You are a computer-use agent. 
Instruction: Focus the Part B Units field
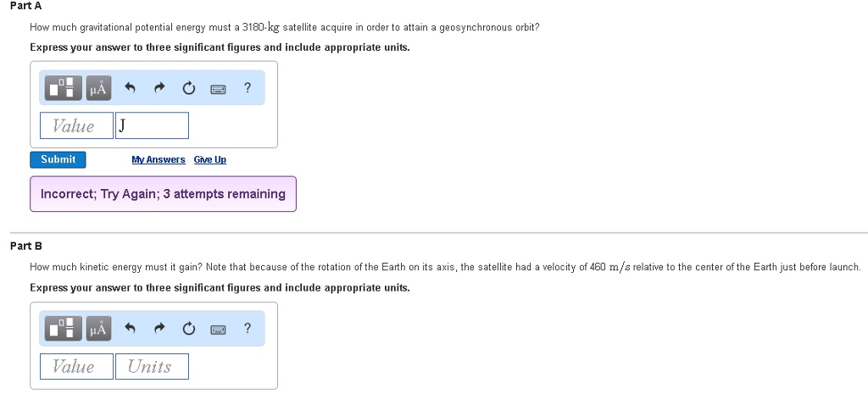coord(152,366)
